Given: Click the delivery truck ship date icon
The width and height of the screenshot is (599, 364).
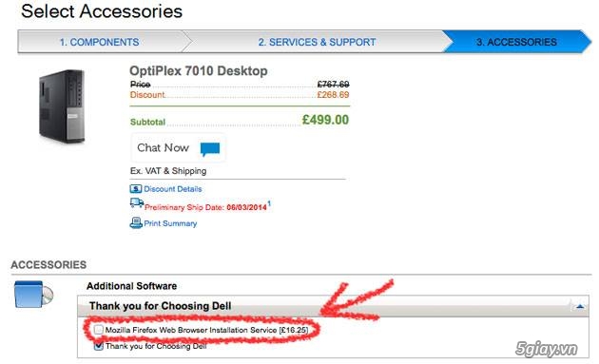Looking at the screenshot, I should point(137,203).
